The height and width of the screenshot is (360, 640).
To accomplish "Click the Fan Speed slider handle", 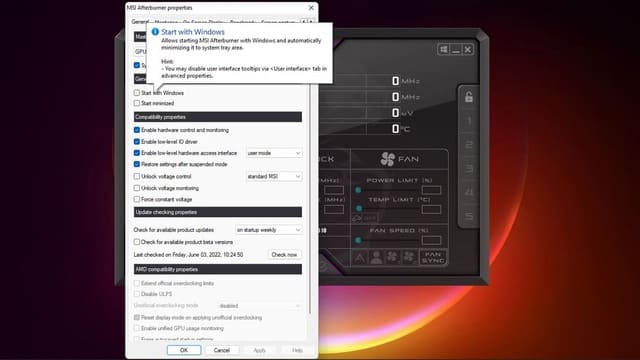I will (x=358, y=240).
